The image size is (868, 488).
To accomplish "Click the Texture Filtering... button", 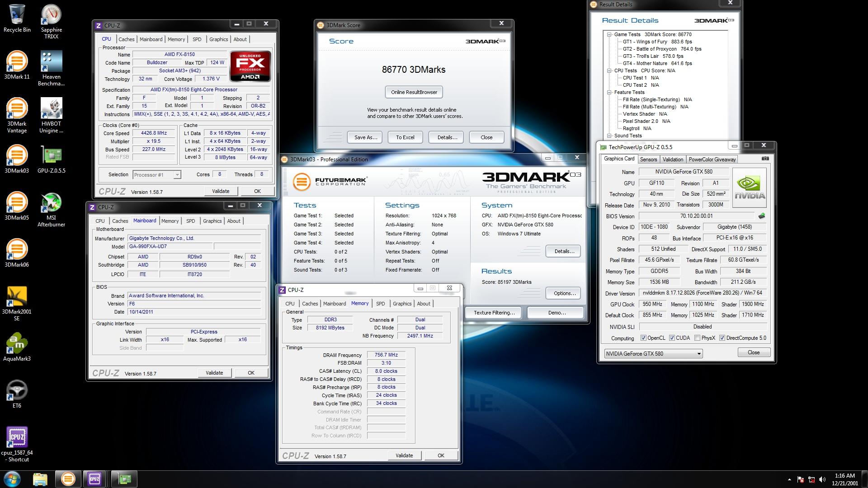I will point(494,313).
